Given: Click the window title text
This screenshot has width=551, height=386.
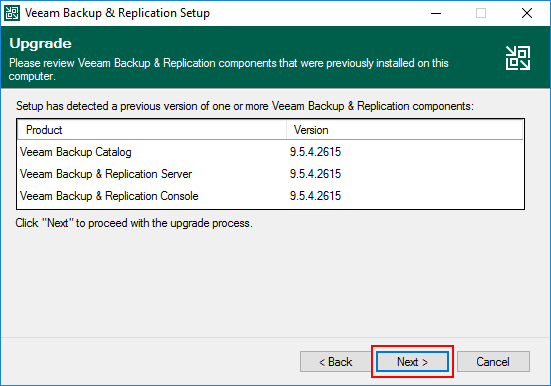Looking at the screenshot, I should 117,13.
